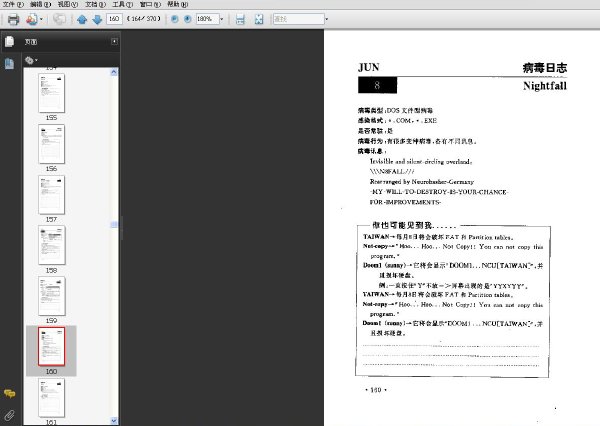Click the document page number 160 footer
Image resolution: width=600 pixels, height=426 pixels.
click(376, 390)
